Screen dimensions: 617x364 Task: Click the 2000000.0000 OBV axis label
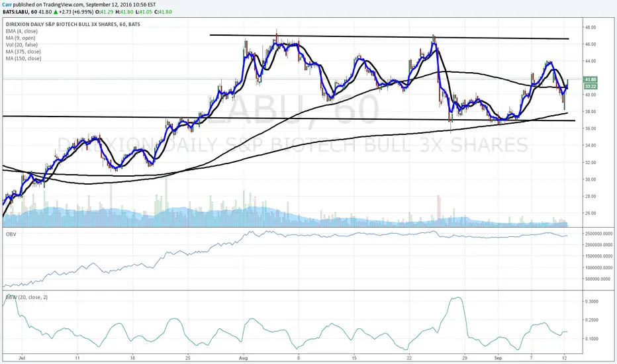(599, 245)
